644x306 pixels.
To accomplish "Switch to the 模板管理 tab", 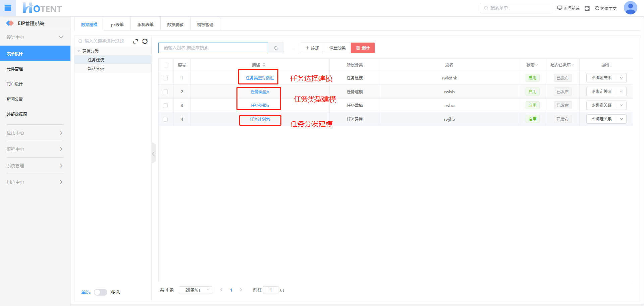I will (205, 24).
